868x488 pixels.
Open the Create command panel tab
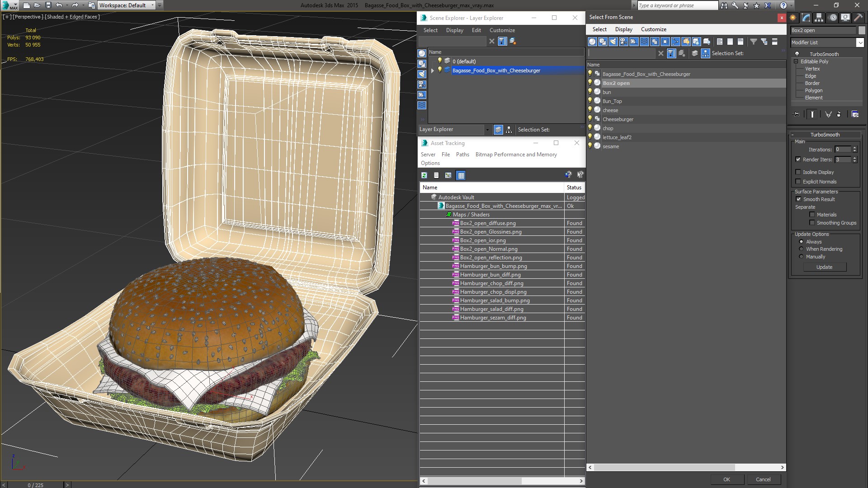coord(793,18)
